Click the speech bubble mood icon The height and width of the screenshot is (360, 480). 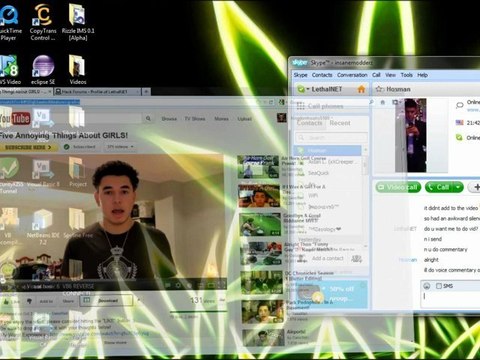tap(459, 105)
